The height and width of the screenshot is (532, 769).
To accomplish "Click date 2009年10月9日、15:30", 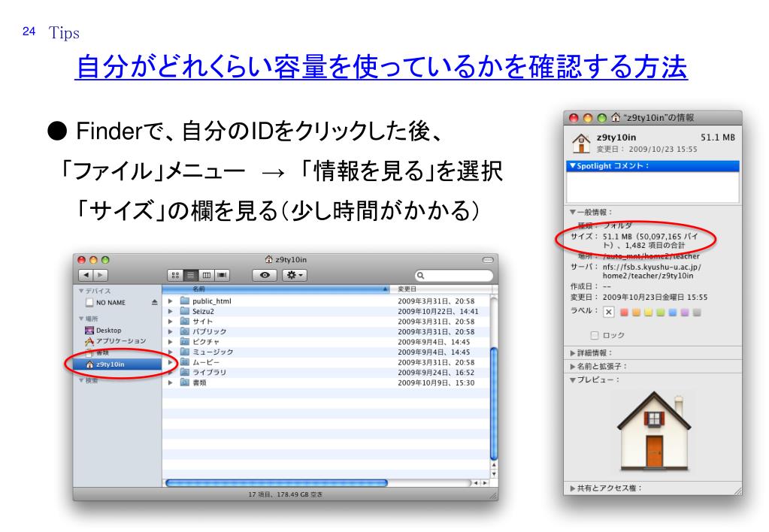I will pyautogui.click(x=436, y=382).
